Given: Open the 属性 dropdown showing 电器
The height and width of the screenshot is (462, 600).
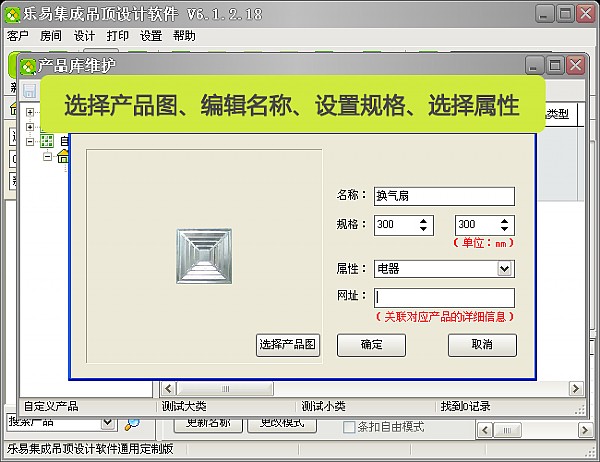Looking at the screenshot, I should click(505, 268).
